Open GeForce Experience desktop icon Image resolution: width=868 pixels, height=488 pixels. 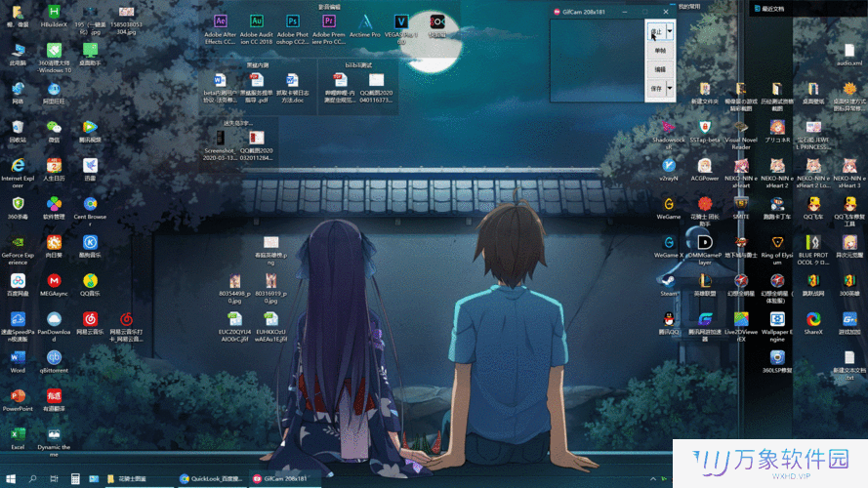pyautogui.click(x=18, y=250)
